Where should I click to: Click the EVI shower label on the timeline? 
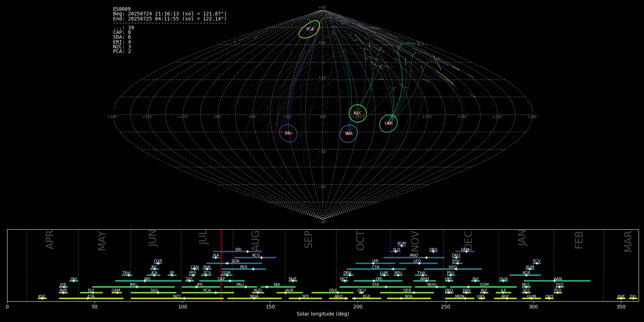point(633,297)
